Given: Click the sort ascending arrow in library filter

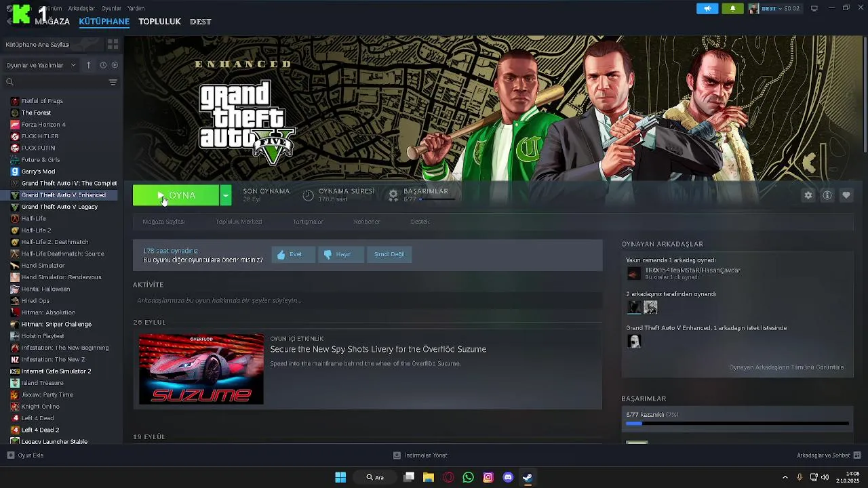Looking at the screenshot, I should click(x=88, y=65).
